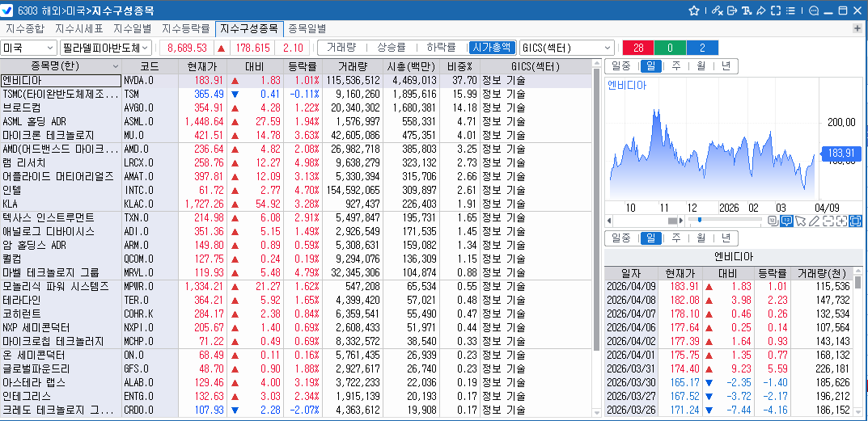The height and width of the screenshot is (421, 868).
Task: Sort by 거래량 button
Action: pos(341,48)
